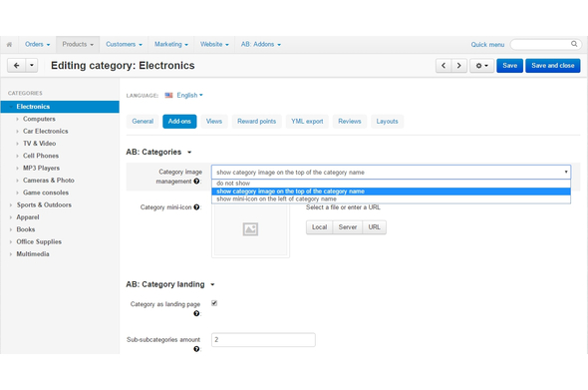Toggle Category as landing page checkbox
This screenshot has width=588, height=390.
coord(214,303)
